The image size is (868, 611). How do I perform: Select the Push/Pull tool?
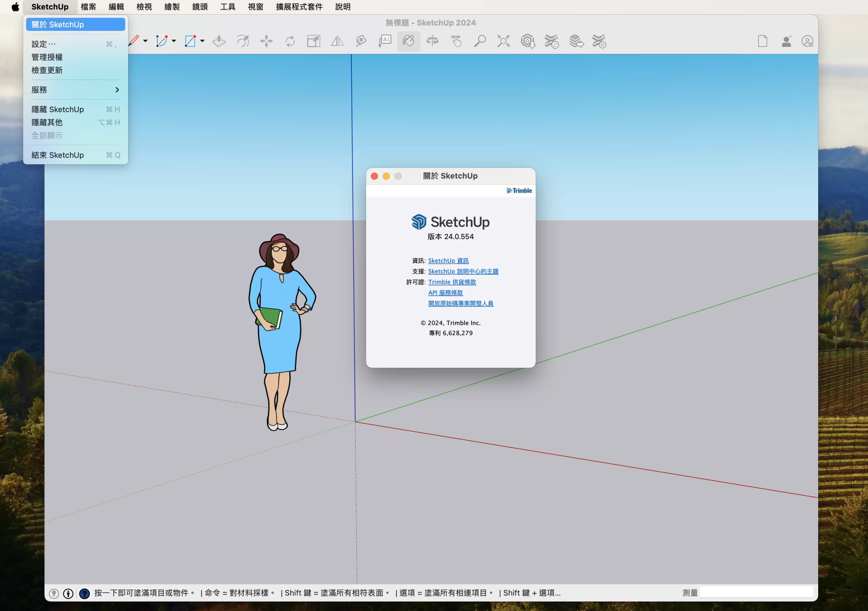tap(219, 41)
